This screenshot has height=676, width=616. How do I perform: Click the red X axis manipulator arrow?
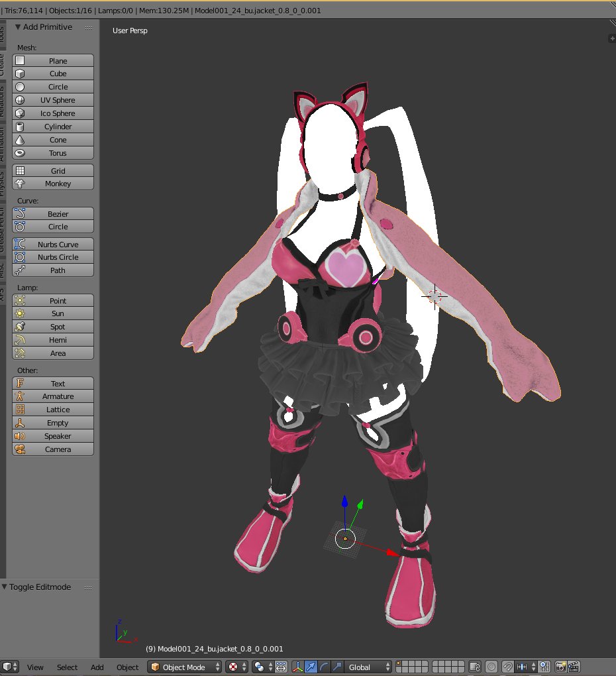tap(392, 552)
